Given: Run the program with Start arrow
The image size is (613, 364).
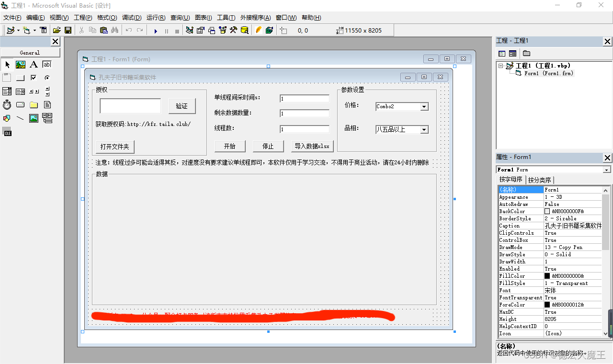Looking at the screenshot, I should click(156, 31).
